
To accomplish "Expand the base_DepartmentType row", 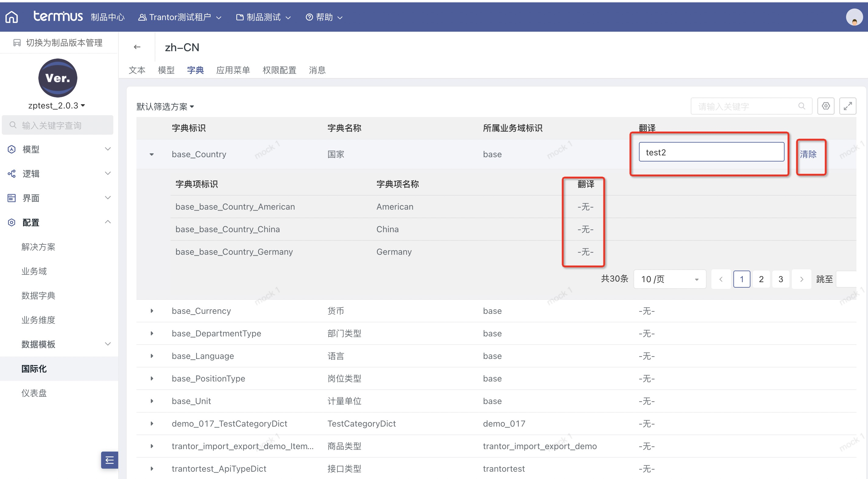I will (x=152, y=333).
